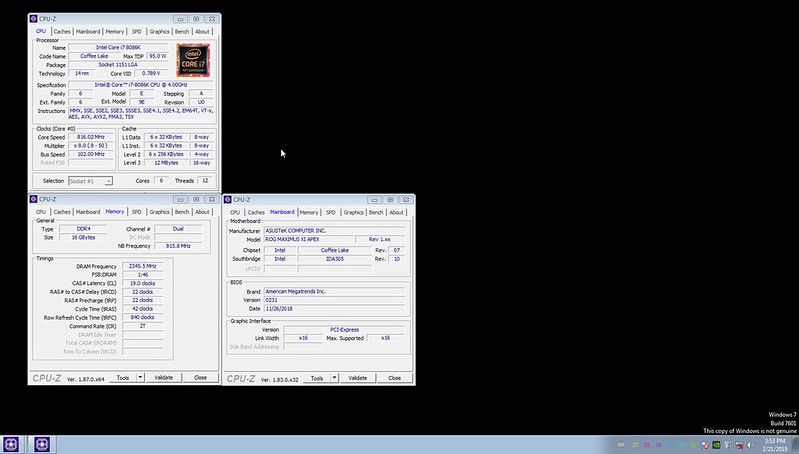Viewport: 799px width, 454px height.
Task: Open the About tab in the Mainboard window
Action: click(x=396, y=212)
